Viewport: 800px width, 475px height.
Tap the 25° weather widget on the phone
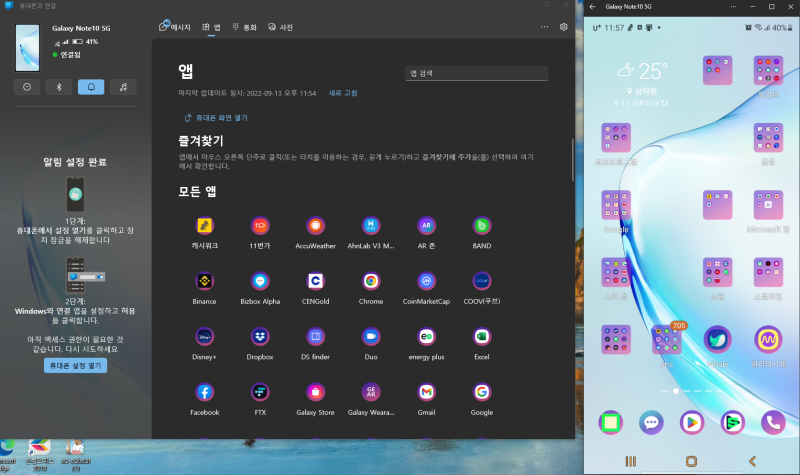(642, 83)
